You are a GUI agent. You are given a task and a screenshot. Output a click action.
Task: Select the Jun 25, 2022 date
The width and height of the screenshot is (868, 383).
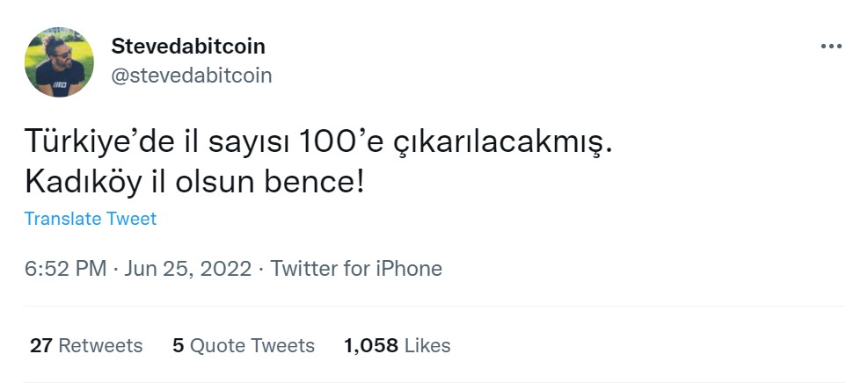click(x=187, y=268)
